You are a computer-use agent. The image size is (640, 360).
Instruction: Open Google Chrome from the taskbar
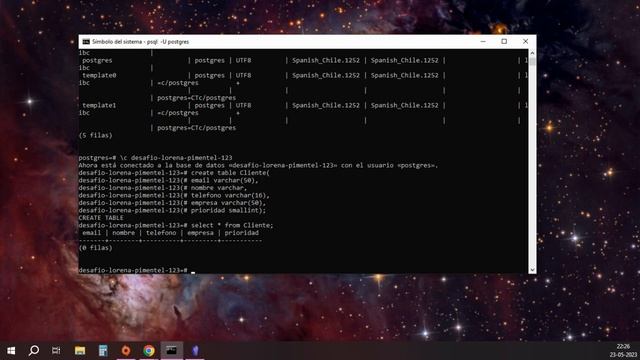click(149, 350)
